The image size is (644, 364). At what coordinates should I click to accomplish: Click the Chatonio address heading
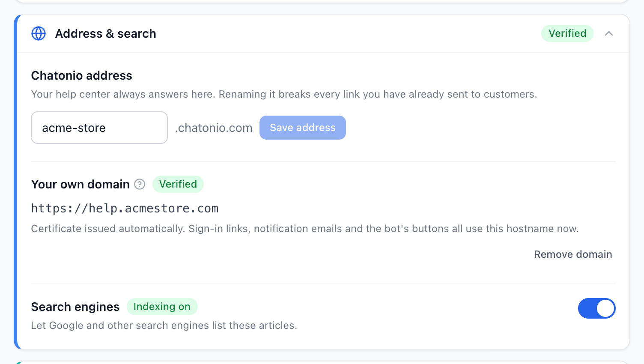[x=82, y=75]
